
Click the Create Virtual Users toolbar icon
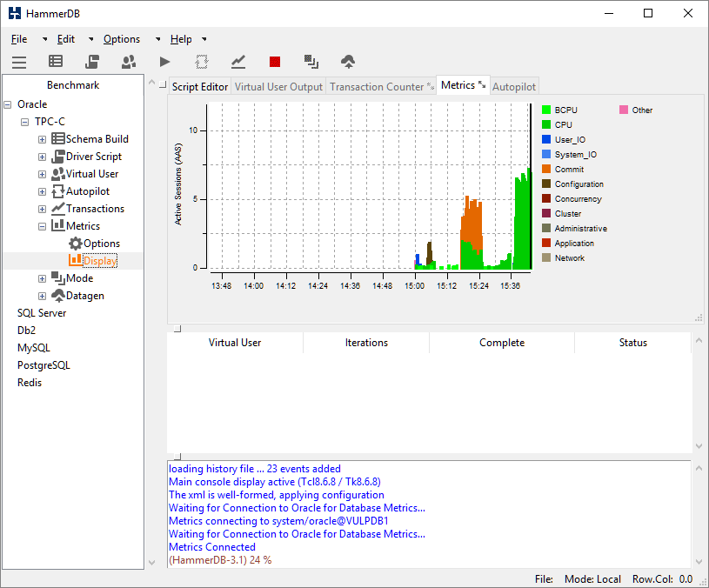pos(129,62)
